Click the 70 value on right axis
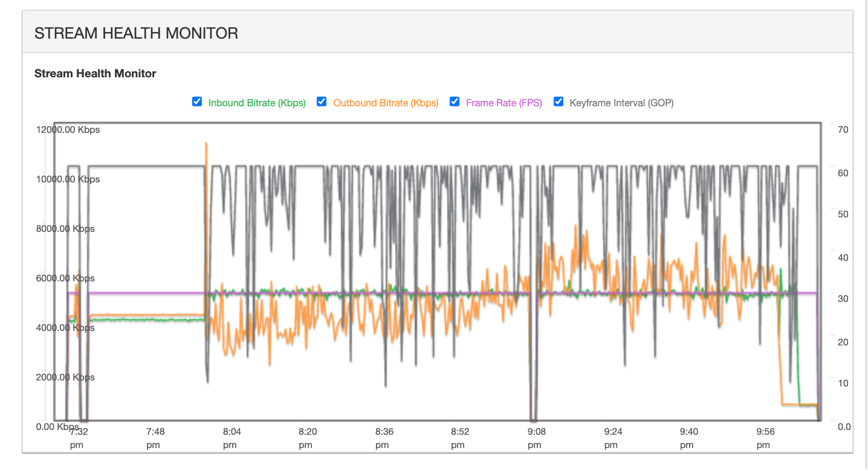 tap(843, 130)
